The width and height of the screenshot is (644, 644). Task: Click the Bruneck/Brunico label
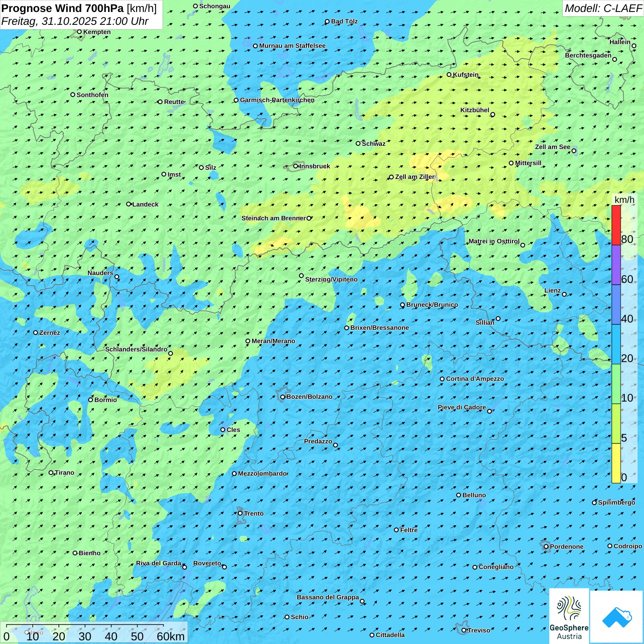[432, 305]
